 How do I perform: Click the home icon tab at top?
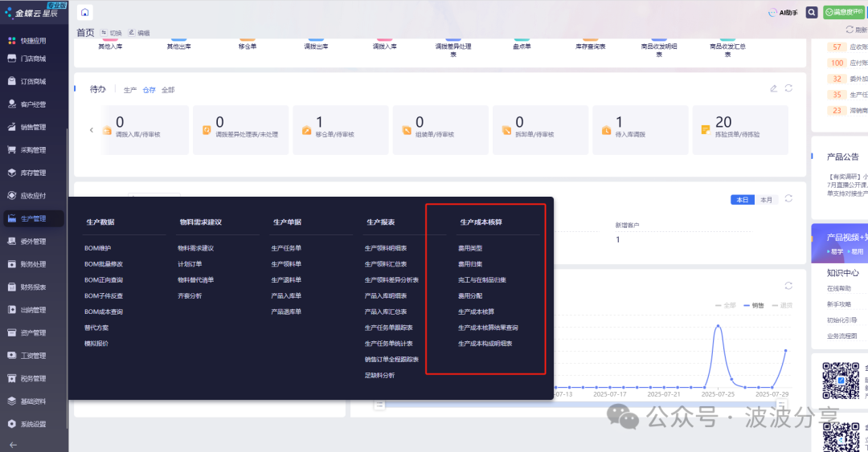(x=84, y=12)
